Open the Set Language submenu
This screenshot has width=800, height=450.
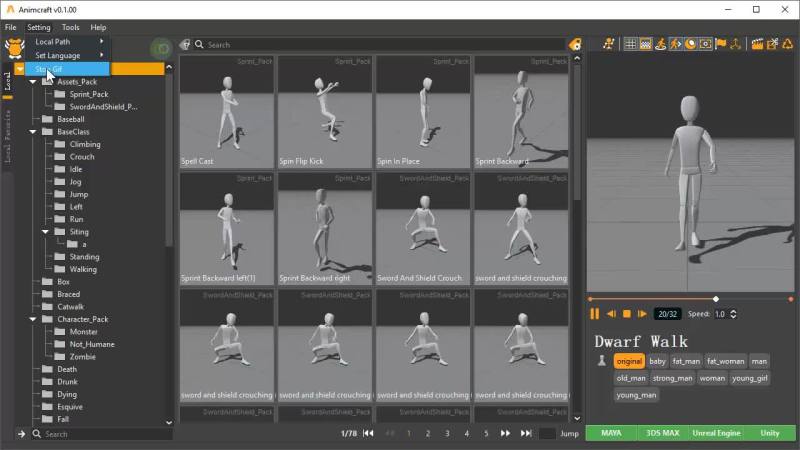(67, 55)
